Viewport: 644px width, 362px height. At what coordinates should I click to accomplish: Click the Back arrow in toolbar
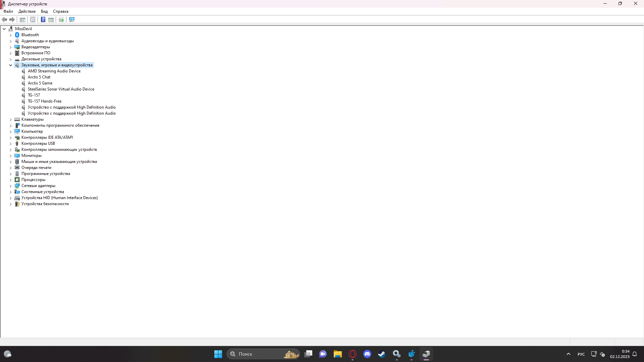pyautogui.click(x=4, y=19)
